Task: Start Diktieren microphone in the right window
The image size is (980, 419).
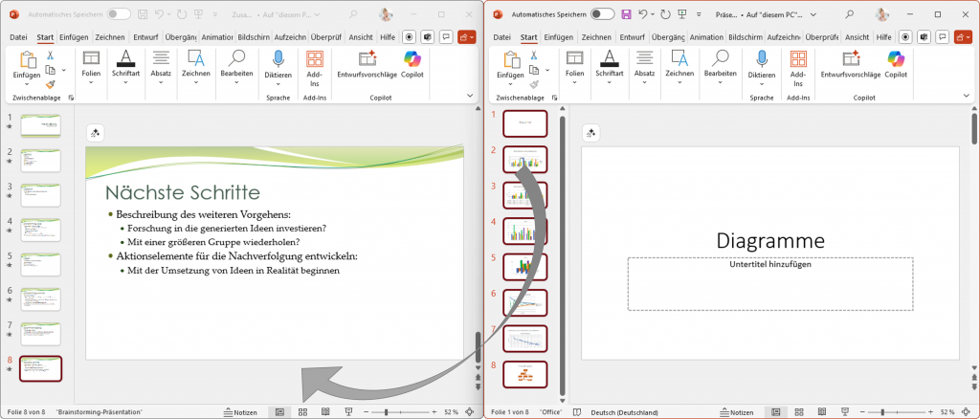Action: point(762,59)
